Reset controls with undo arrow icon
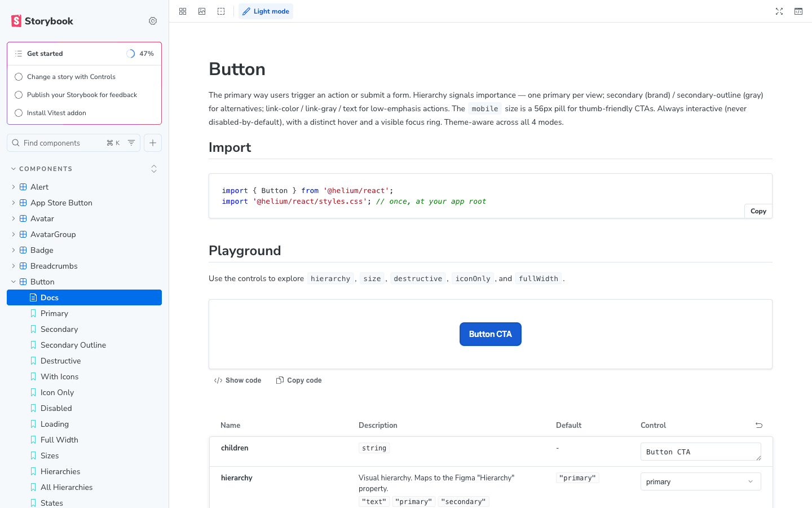The image size is (812, 508). click(759, 425)
